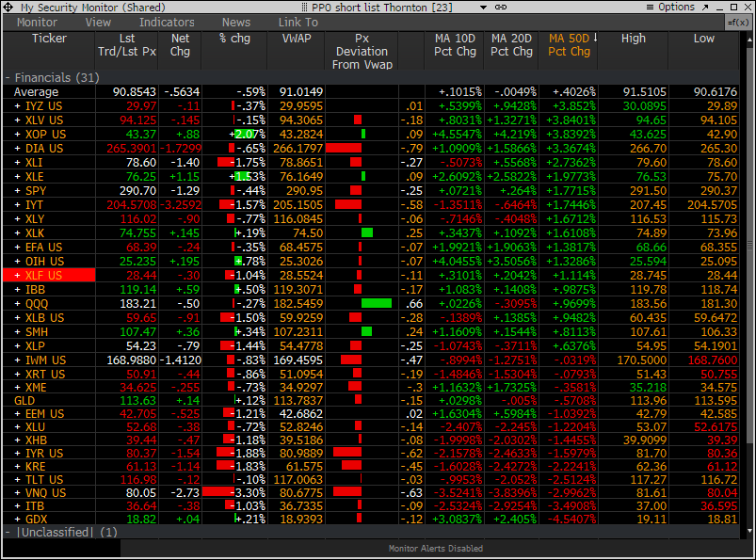Click the chain link icon in title bar
756x560 pixels.
501,8
